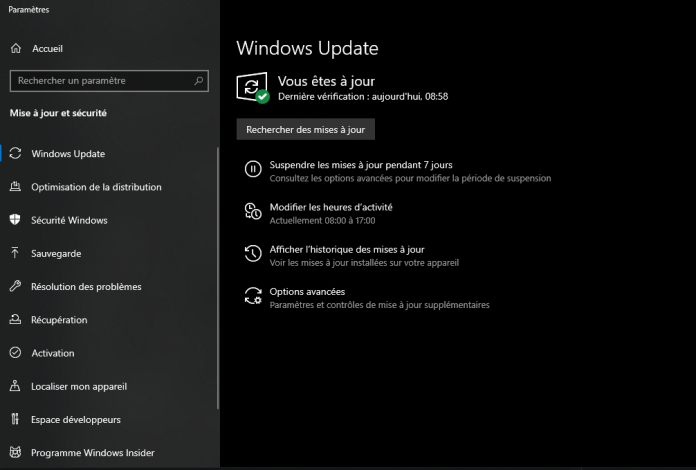Open Localiser mon appareil page
The width and height of the screenshot is (696, 470).
[x=79, y=386]
